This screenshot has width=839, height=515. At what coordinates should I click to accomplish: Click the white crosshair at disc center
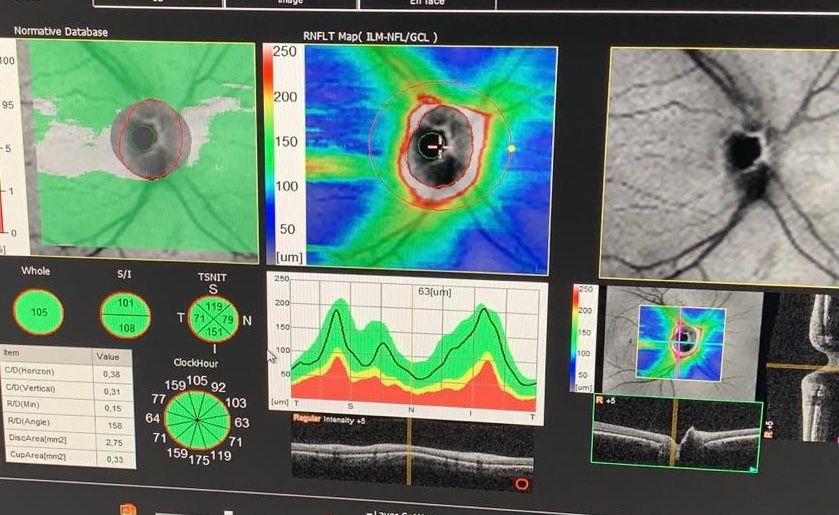point(441,145)
